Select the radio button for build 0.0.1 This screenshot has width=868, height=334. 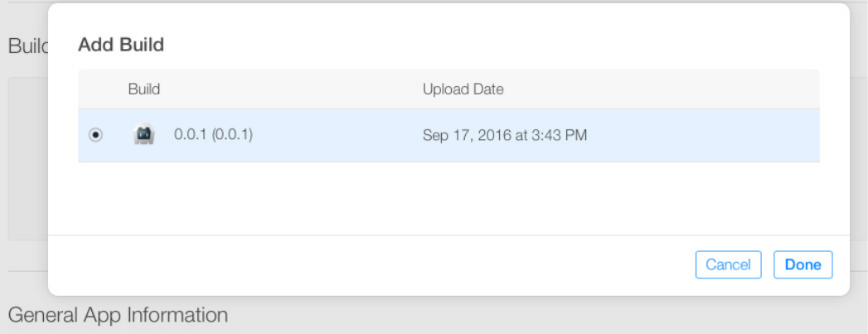96,135
